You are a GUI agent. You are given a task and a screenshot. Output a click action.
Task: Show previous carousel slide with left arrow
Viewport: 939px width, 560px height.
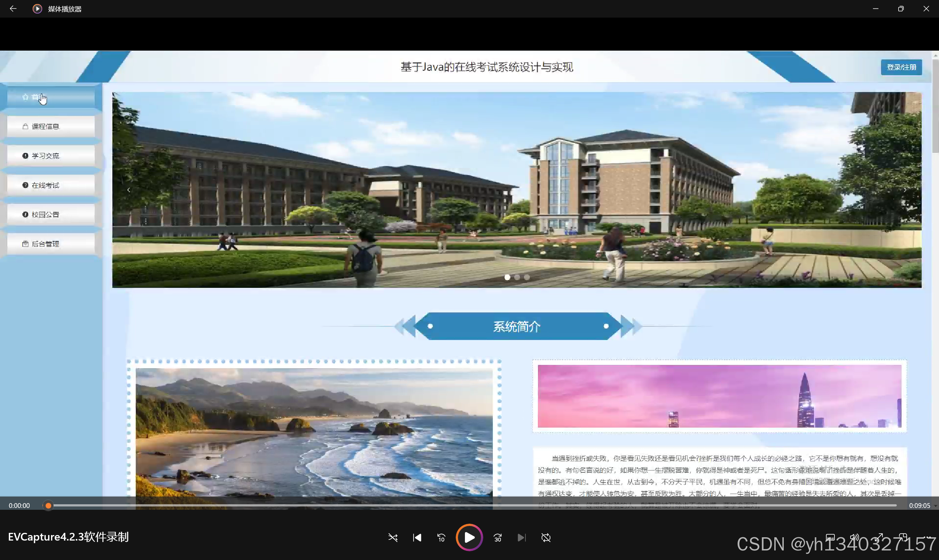click(x=129, y=190)
